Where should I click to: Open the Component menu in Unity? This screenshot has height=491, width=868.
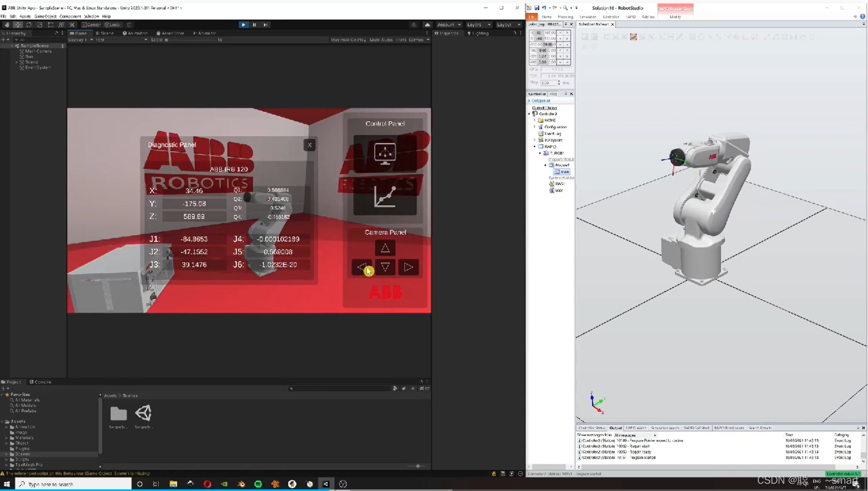click(x=70, y=17)
